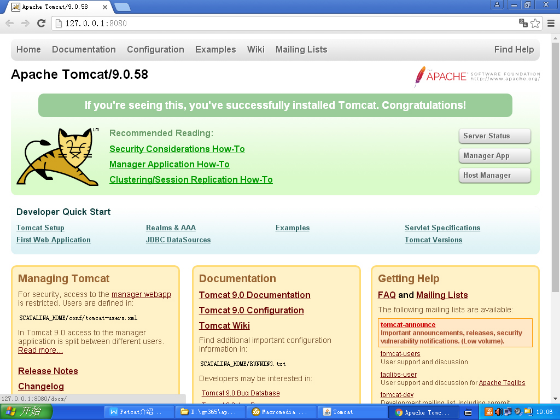Open the Windows Start button
The image size is (560, 420).
[26, 412]
